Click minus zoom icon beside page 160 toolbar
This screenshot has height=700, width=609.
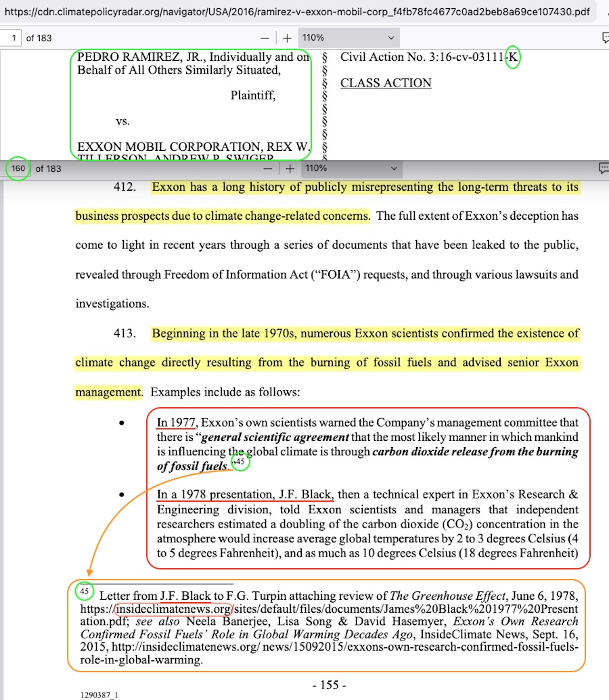[x=267, y=168]
